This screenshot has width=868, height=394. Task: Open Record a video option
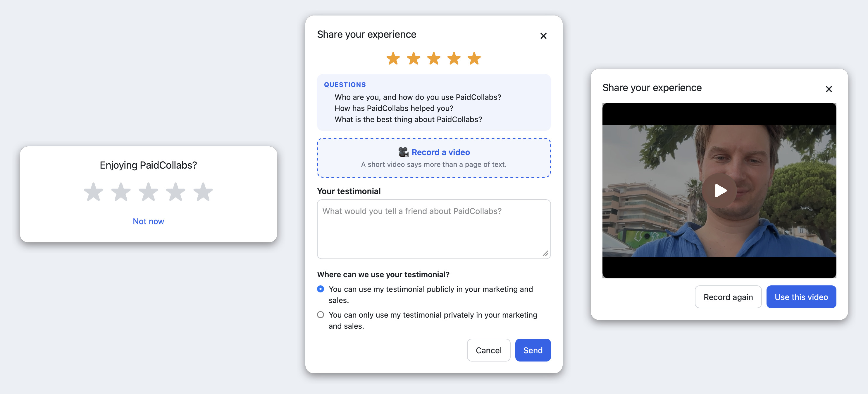(434, 157)
